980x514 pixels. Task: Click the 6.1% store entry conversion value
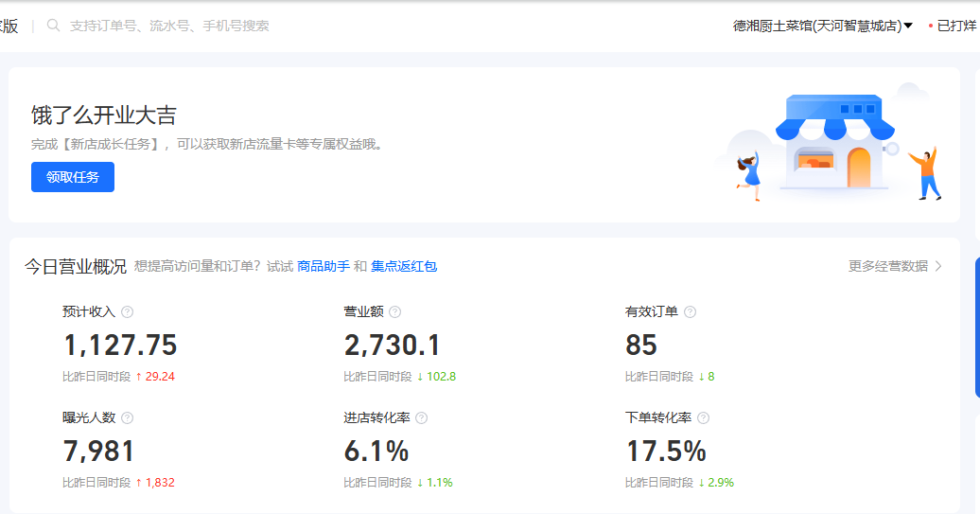(376, 452)
